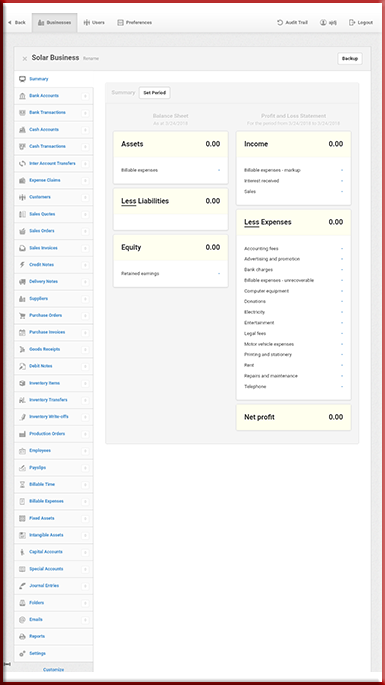Click the Reports printer icon

(22, 637)
